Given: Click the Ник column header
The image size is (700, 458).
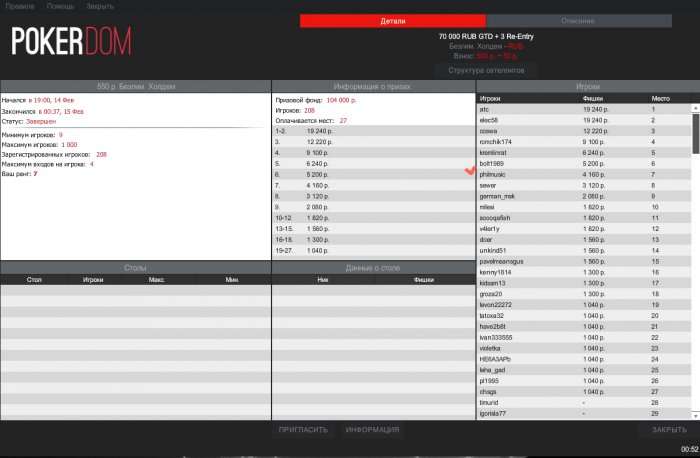Looking at the screenshot, I should (323, 280).
